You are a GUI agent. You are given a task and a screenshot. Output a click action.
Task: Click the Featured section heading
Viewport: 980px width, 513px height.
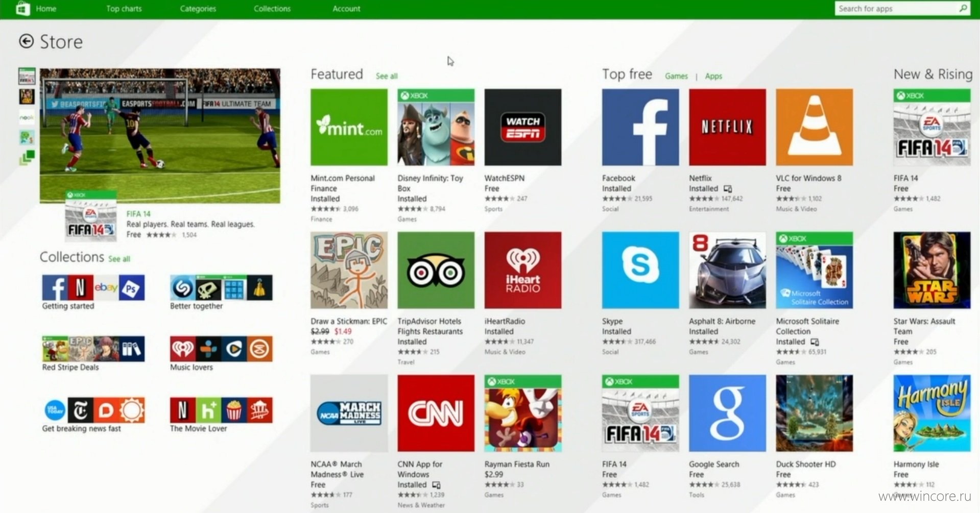click(x=337, y=74)
